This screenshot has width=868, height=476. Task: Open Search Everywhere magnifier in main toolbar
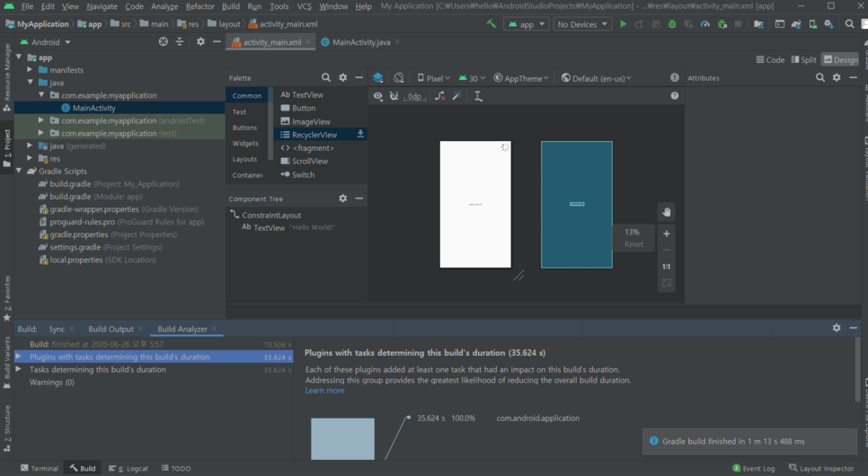(850, 23)
